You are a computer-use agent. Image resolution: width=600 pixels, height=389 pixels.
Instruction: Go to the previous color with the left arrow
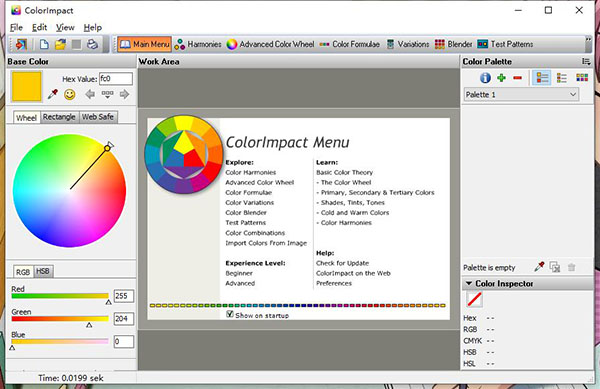click(x=90, y=94)
